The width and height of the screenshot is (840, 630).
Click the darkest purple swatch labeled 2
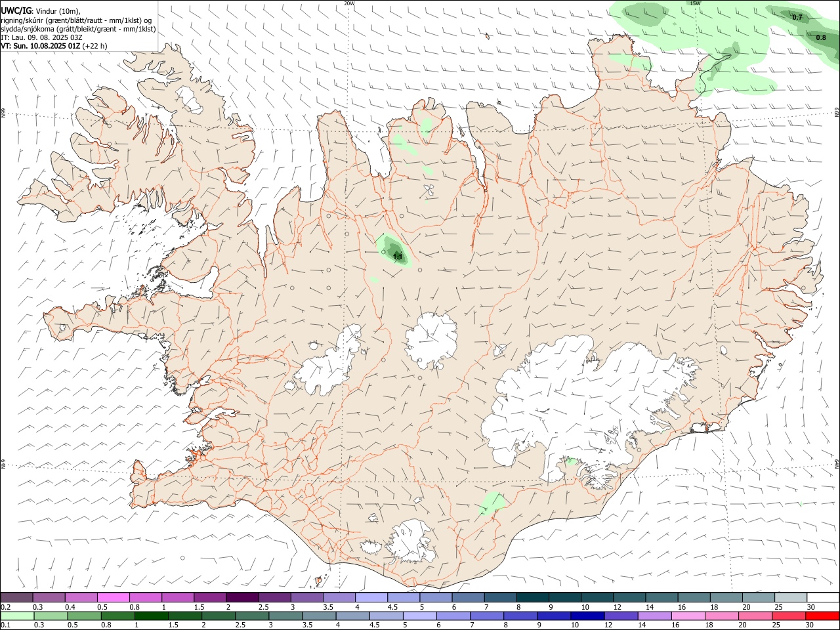(x=242, y=598)
